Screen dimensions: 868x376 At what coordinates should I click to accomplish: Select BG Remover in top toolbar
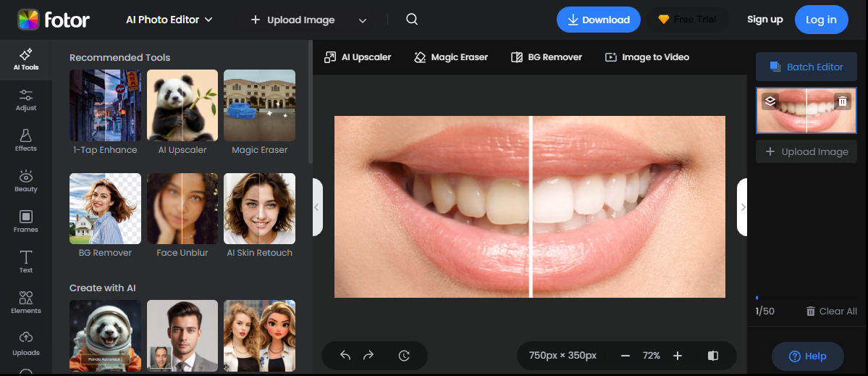tap(547, 57)
